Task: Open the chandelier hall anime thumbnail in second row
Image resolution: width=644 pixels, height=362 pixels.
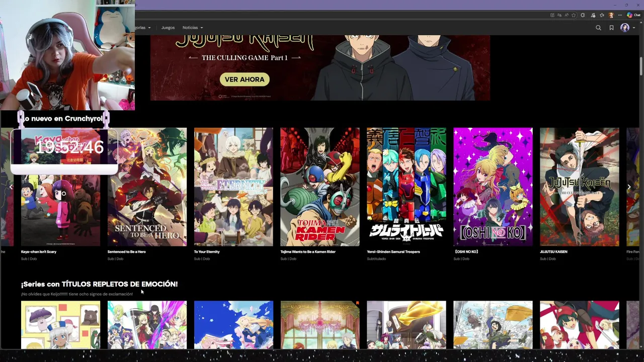Action: coord(320,325)
